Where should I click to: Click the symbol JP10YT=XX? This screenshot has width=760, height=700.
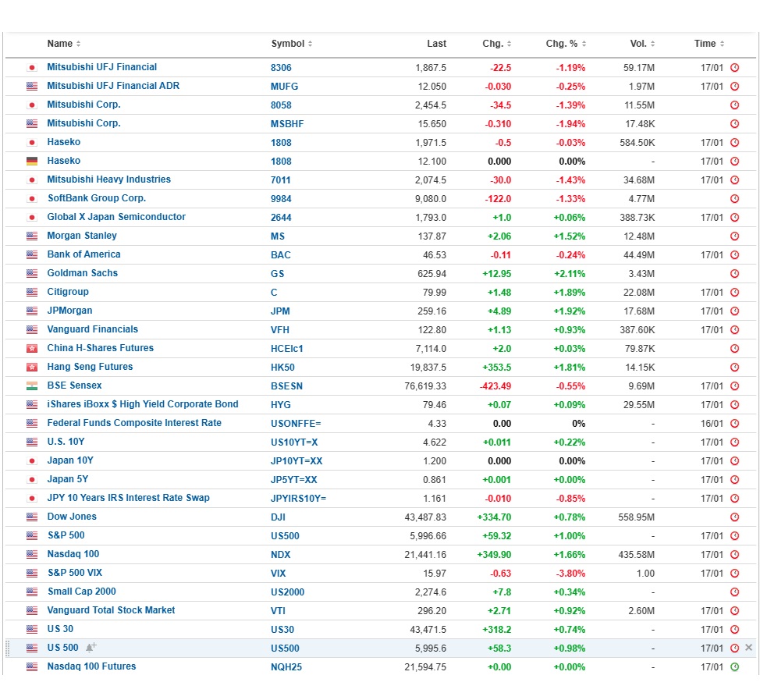(x=297, y=461)
